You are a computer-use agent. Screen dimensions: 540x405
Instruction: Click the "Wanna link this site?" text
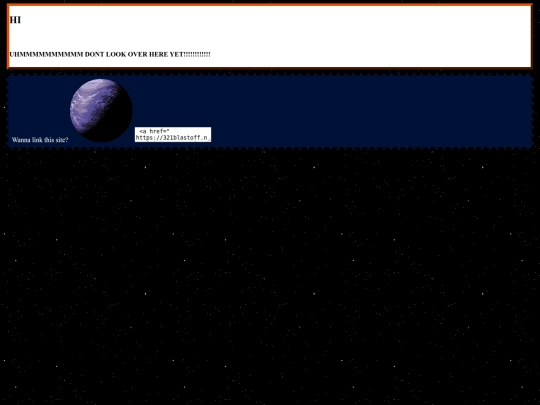click(x=40, y=140)
